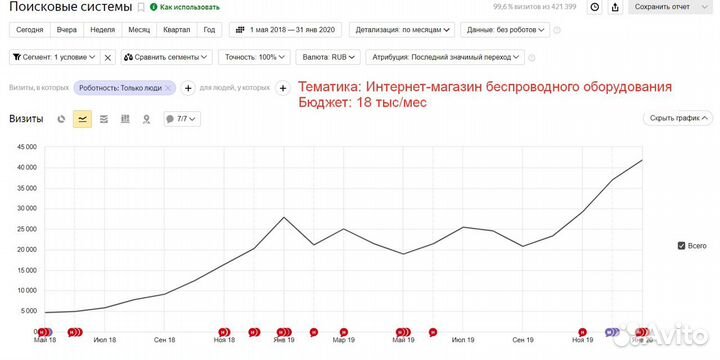Open 'Данные: без роботов' dropdown
The width and height of the screenshot is (720, 360).
point(505,30)
